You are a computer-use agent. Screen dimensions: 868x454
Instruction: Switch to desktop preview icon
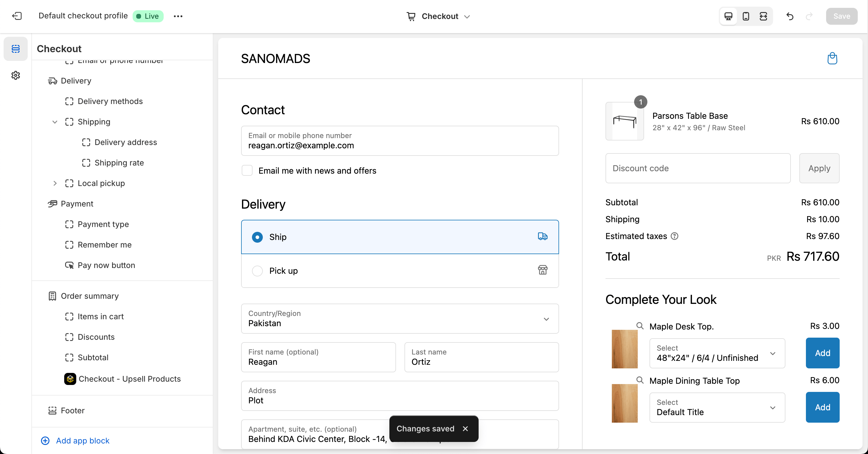tap(728, 16)
